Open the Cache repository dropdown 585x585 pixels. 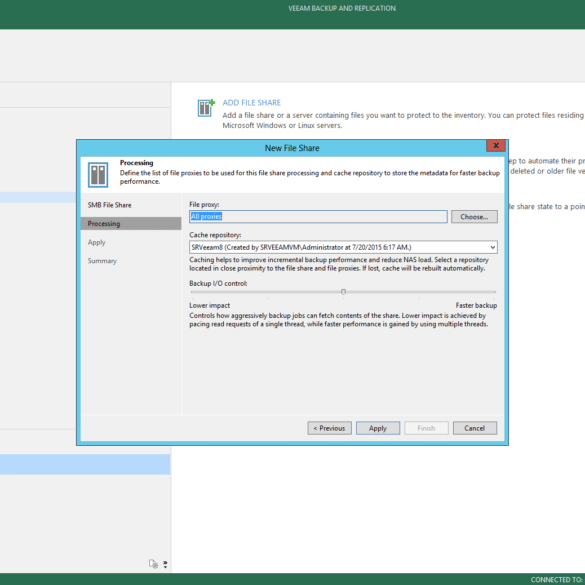point(343,247)
